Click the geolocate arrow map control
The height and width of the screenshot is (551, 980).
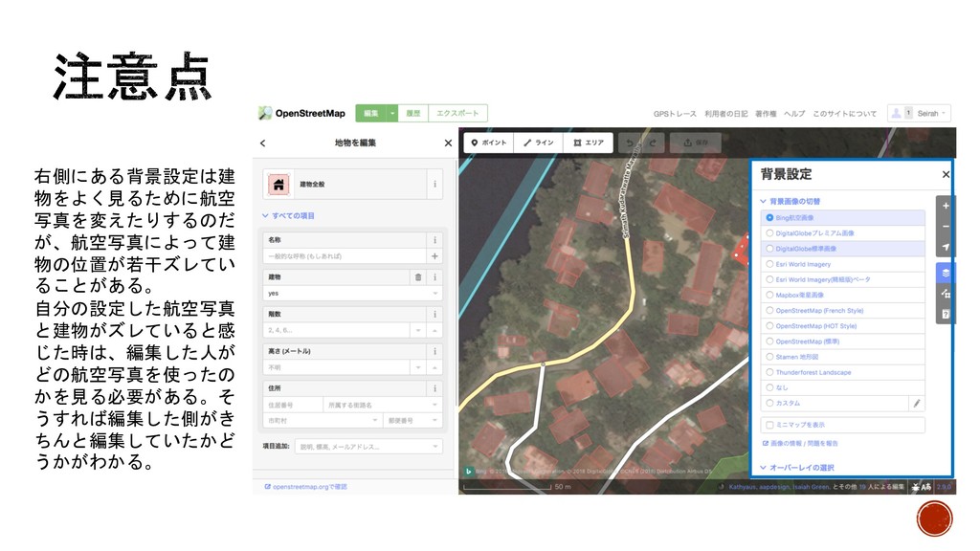click(x=946, y=247)
